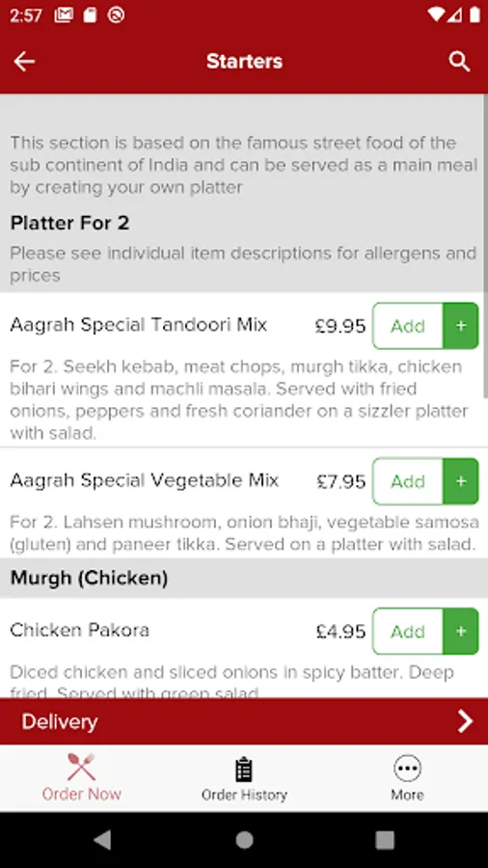
Task: Switch to More tab label
Action: (x=407, y=795)
